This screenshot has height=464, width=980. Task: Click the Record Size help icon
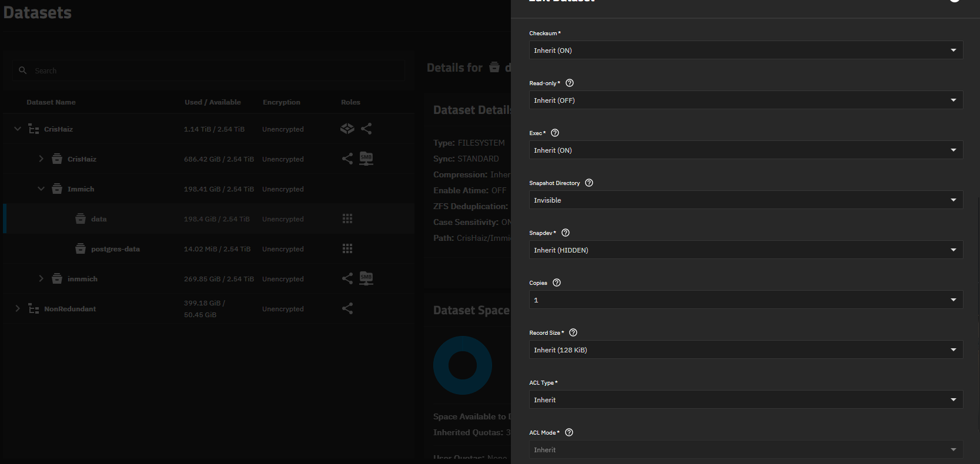(x=573, y=333)
